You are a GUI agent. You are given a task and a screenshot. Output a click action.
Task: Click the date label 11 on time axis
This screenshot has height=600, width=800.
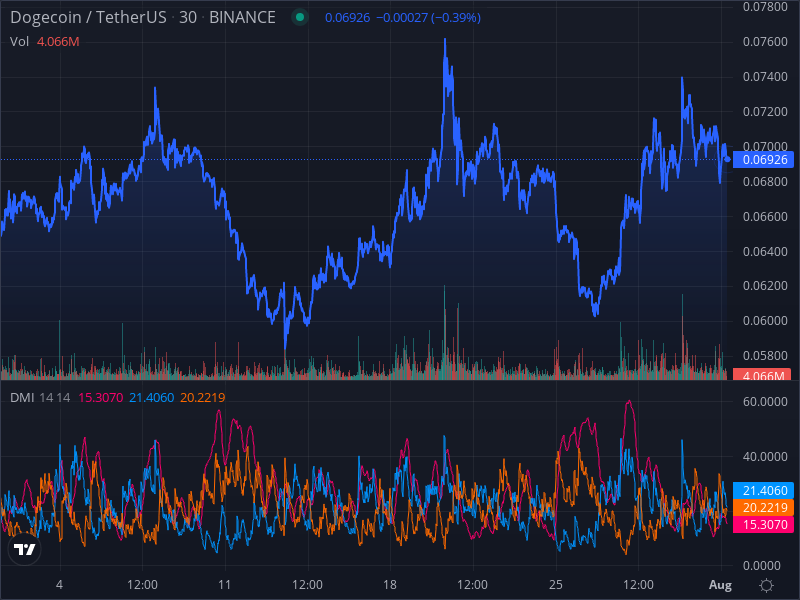pos(224,585)
